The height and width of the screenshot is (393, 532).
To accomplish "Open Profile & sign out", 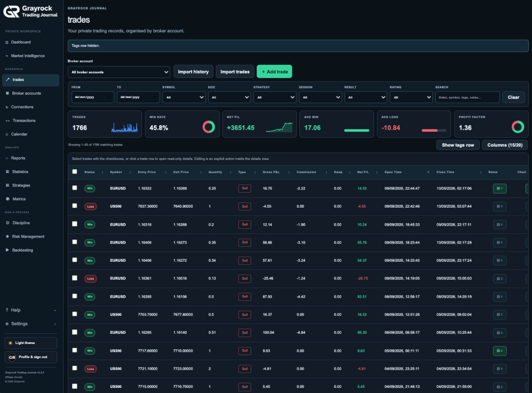I will point(31,357).
